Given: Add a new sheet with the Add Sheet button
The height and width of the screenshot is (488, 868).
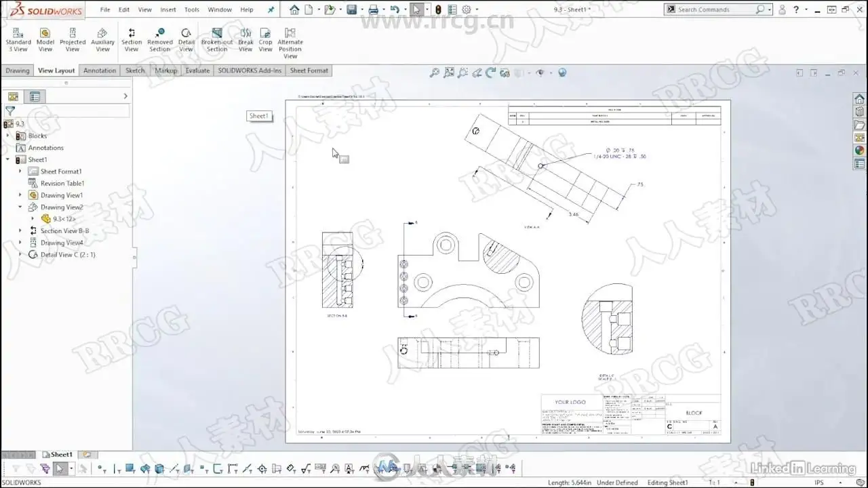Looking at the screenshot, I should [x=87, y=455].
